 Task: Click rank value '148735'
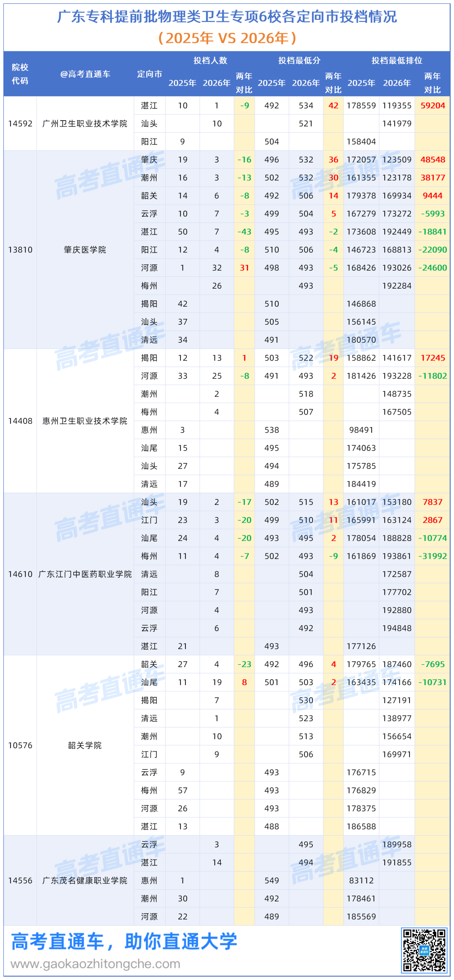coord(397,394)
